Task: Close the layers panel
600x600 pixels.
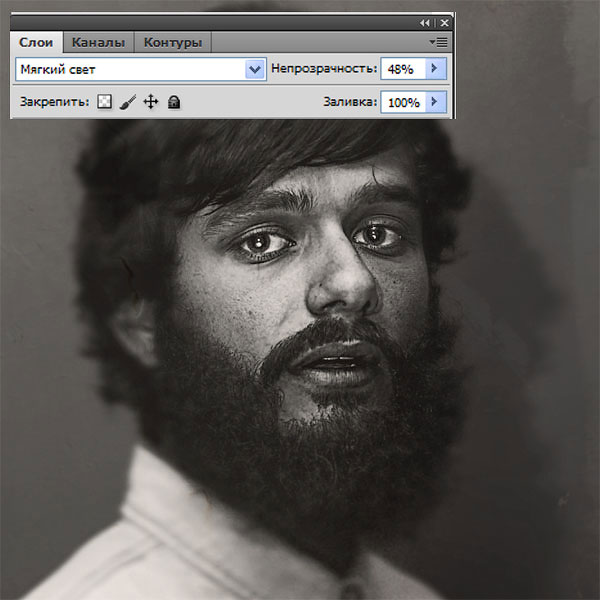Action: point(444,23)
